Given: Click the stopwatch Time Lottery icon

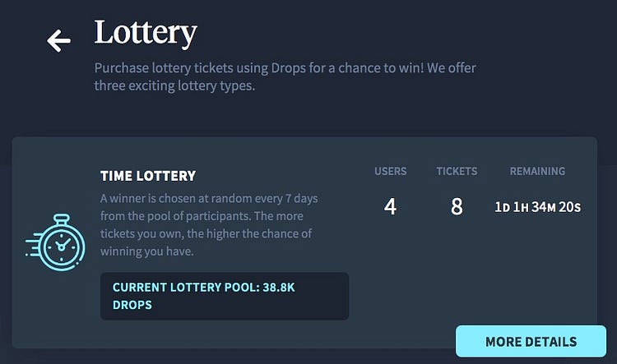Looking at the screenshot, I should coord(55,242).
